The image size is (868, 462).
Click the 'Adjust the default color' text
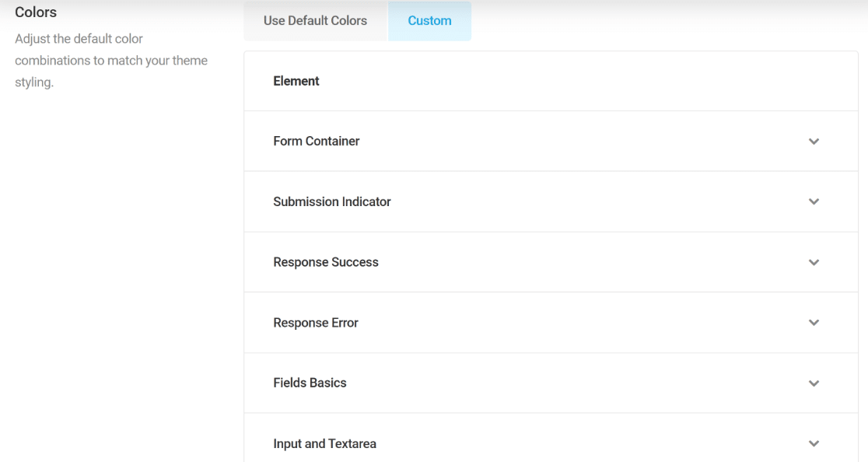(79, 39)
